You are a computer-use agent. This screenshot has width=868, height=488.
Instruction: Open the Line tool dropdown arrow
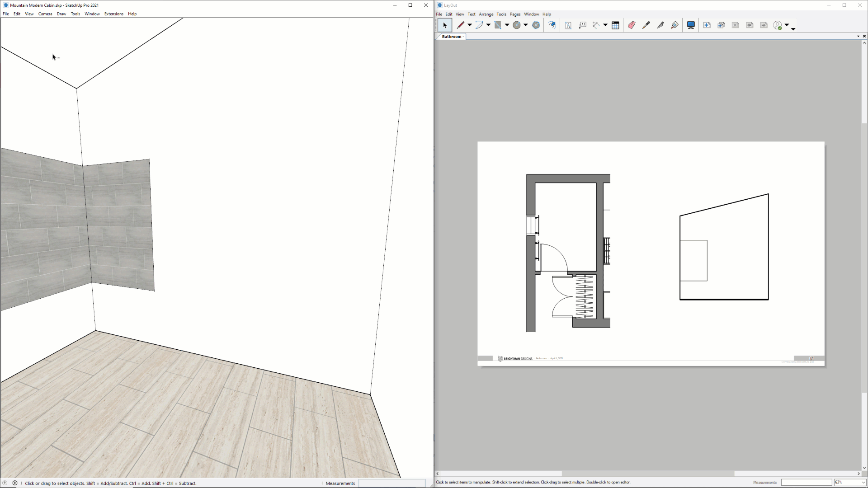(x=469, y=25)
